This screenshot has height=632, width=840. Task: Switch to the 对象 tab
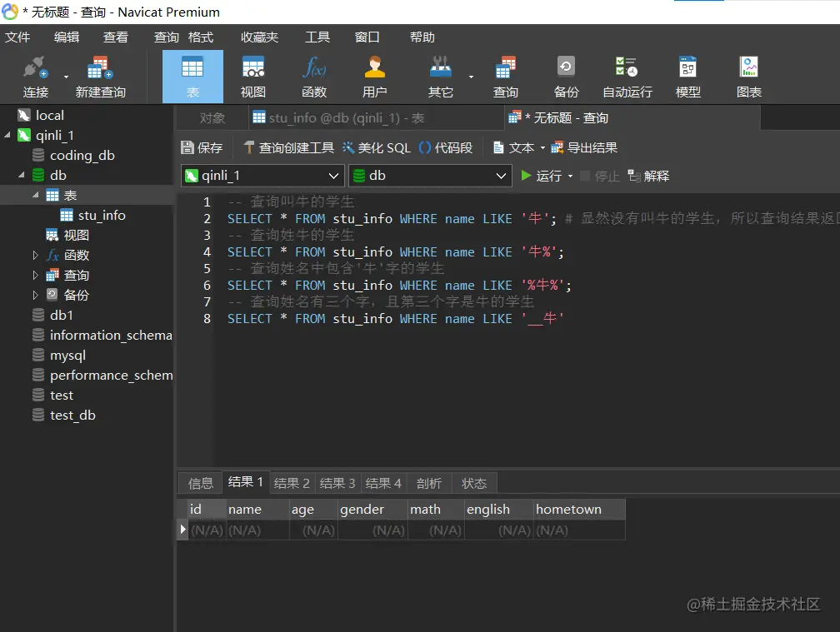[x=212, y=118]
